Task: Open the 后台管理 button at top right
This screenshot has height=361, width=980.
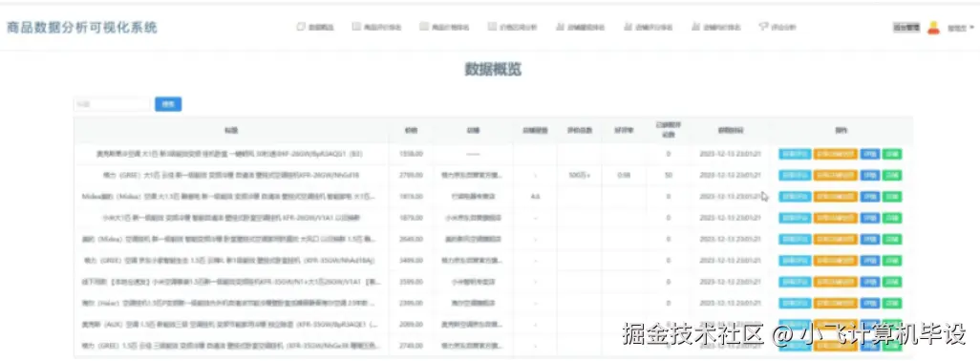Action: [x=906, y=28]
